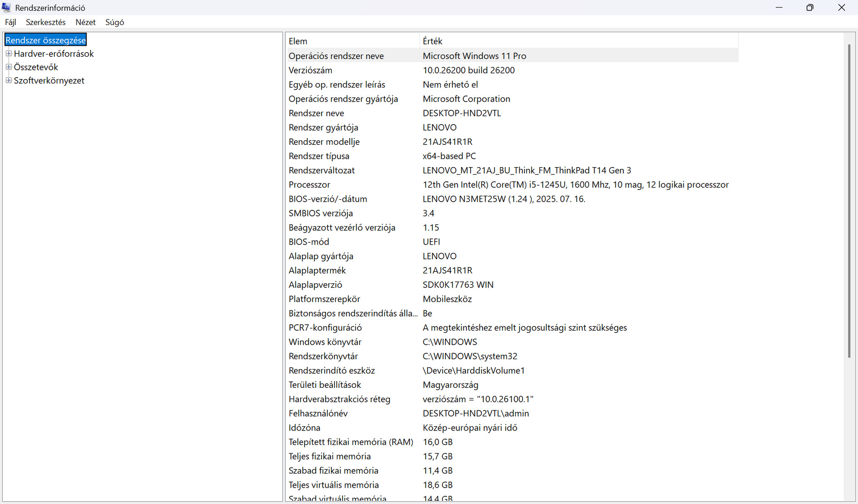Click the 'Mobileszköz' value

click(447, 299)
